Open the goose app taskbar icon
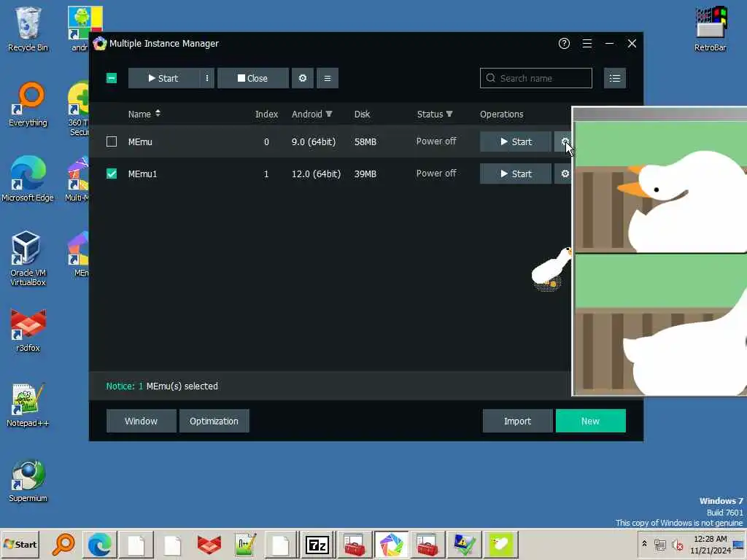 [x=500, y=544]
